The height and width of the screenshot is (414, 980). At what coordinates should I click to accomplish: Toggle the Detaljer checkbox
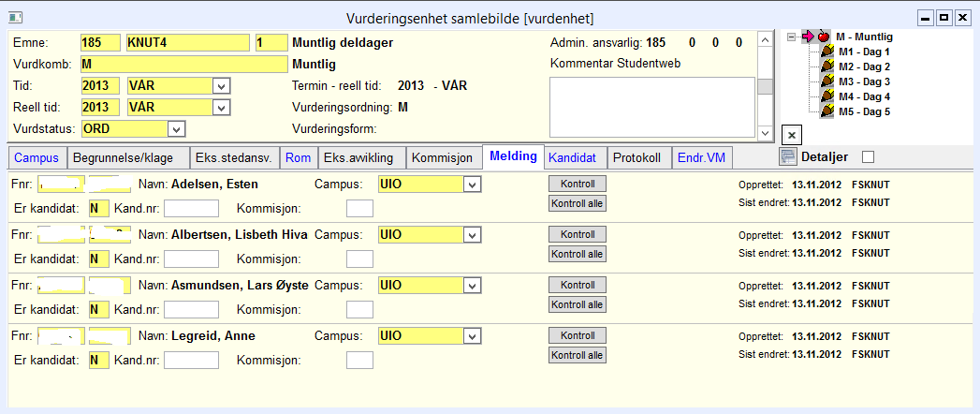868,157
